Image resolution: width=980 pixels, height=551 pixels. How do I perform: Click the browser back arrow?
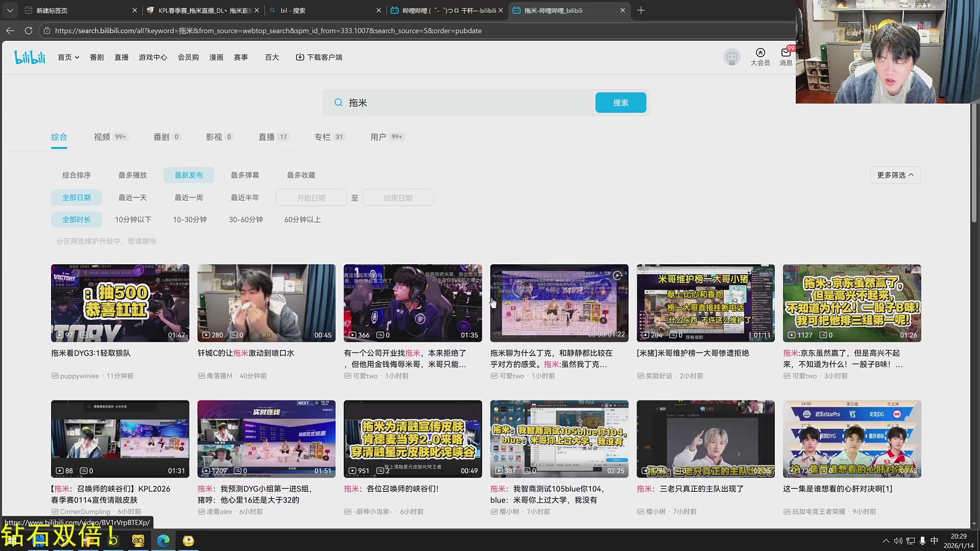(10, 31)
